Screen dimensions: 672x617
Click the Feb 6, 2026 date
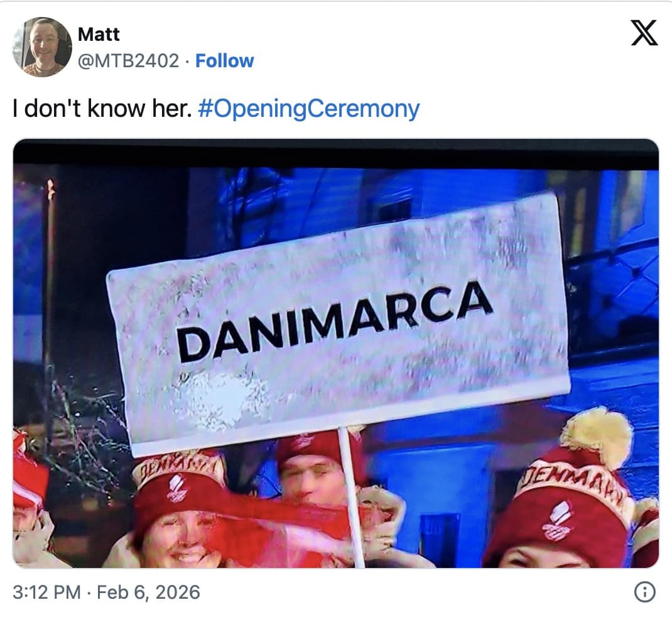(x=148, y=592)
